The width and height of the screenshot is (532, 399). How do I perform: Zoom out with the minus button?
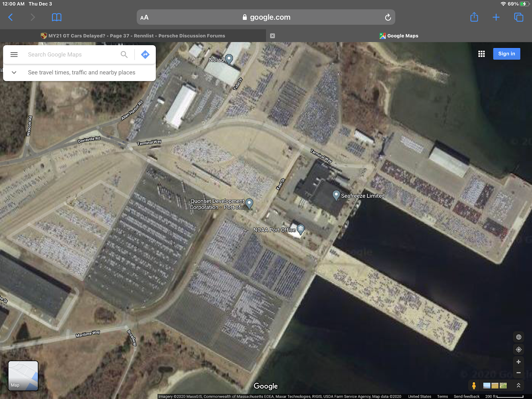click(x=518, y=373)
